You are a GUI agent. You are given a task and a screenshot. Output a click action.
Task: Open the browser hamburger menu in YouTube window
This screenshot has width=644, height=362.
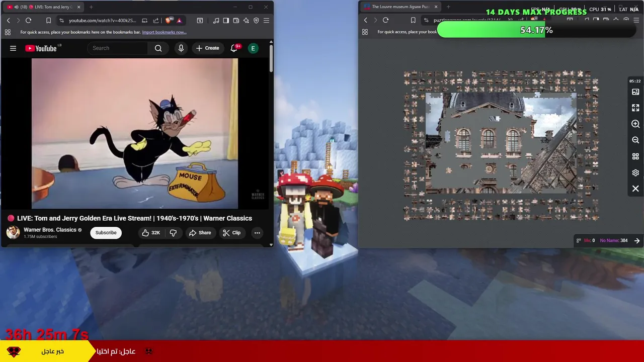[266, 20]
